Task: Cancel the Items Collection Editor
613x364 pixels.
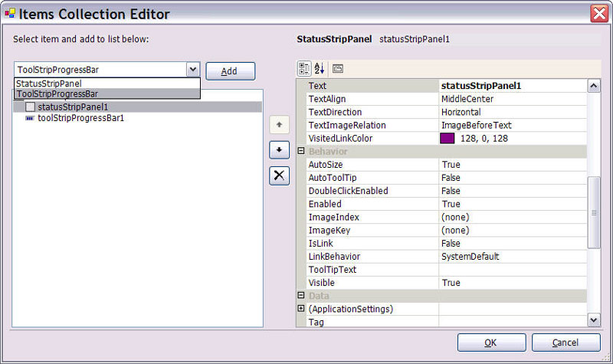Action: coord(565,343)
